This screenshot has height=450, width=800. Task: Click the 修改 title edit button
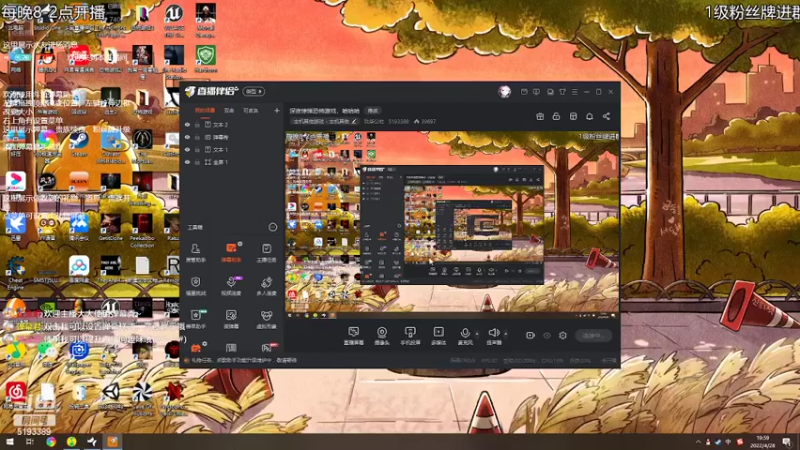tap(373, 111)
